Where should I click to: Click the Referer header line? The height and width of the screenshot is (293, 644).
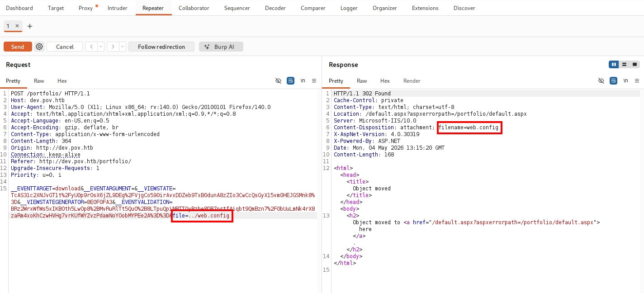pyautogui.click(x=71, y=161)
